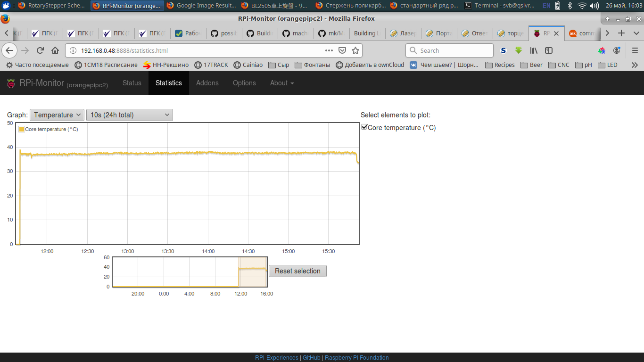Open the GitHub footer link
The height and width of the screenshot is (362, 644).
312,358
